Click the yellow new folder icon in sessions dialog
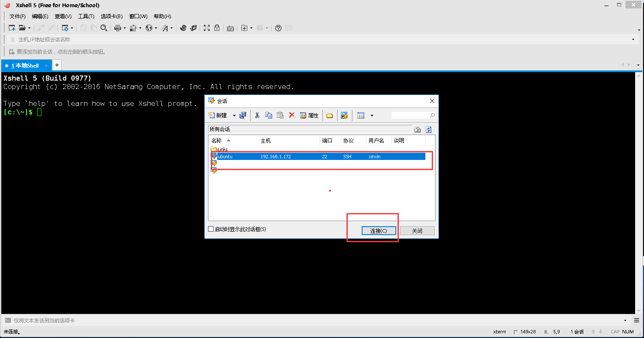This screenshot has width=644, height=338. click(330, 115)
